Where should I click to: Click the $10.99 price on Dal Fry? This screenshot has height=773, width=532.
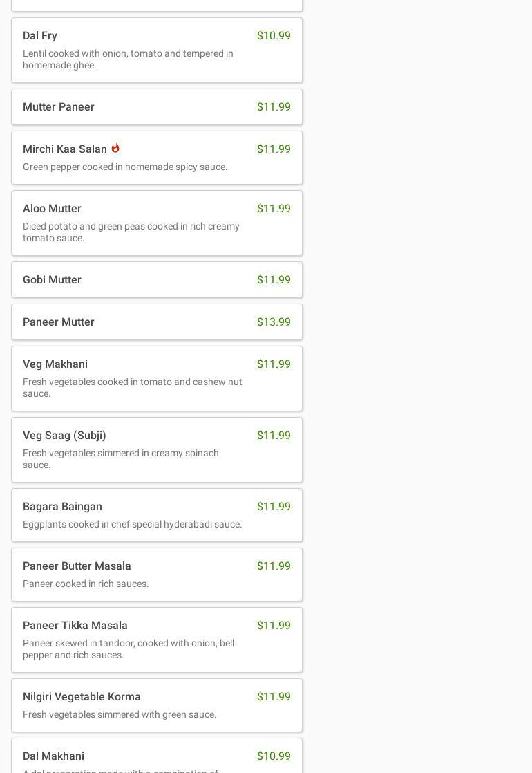pos(274,36)
